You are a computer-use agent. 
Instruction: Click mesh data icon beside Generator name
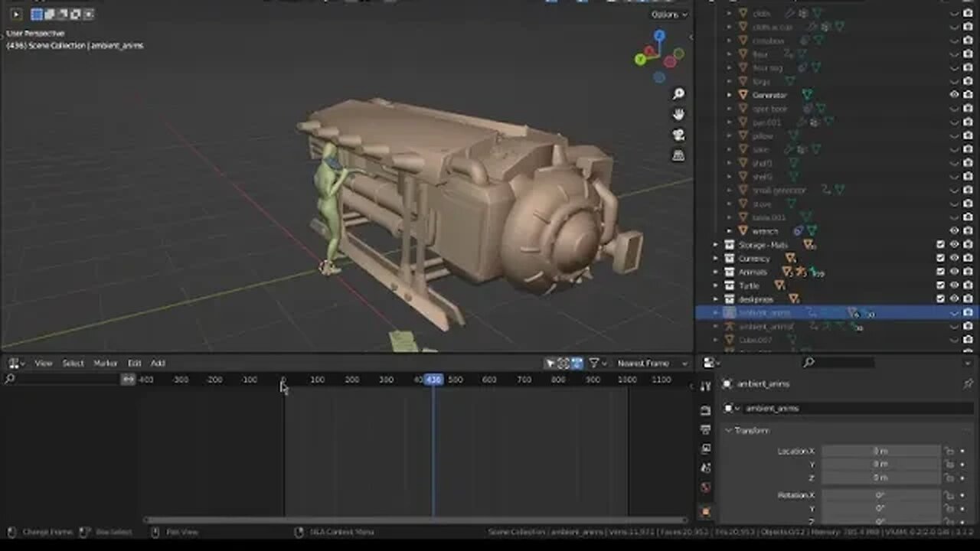[x=807, y=95]
